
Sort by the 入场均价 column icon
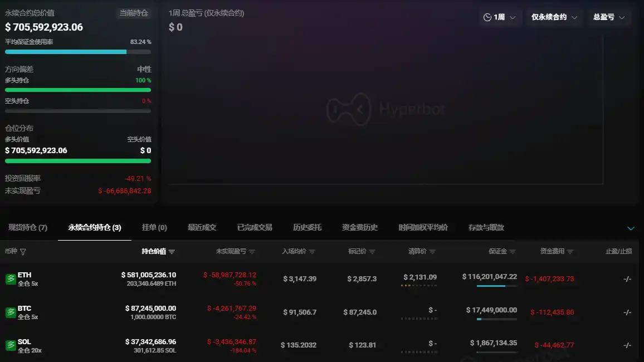[x=312, y=252]
